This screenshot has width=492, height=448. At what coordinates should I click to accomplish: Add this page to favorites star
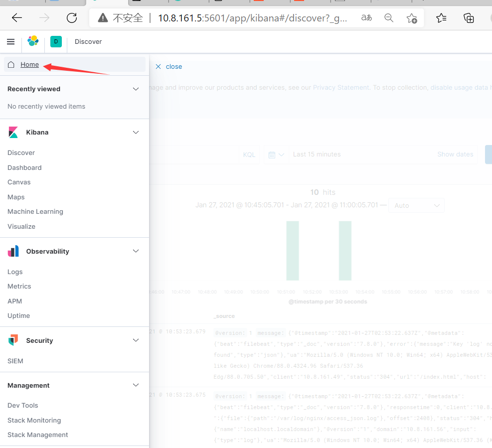pos(412,18)
